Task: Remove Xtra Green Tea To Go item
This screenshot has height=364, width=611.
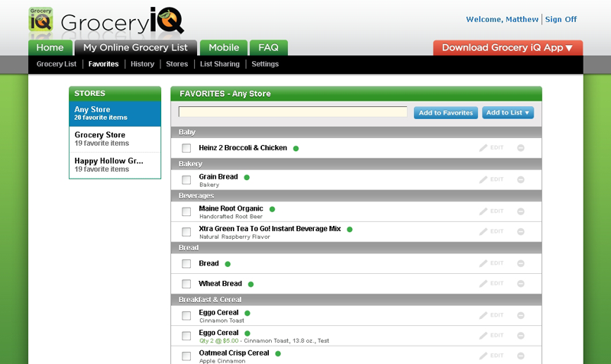Action: tap(521, 232)
